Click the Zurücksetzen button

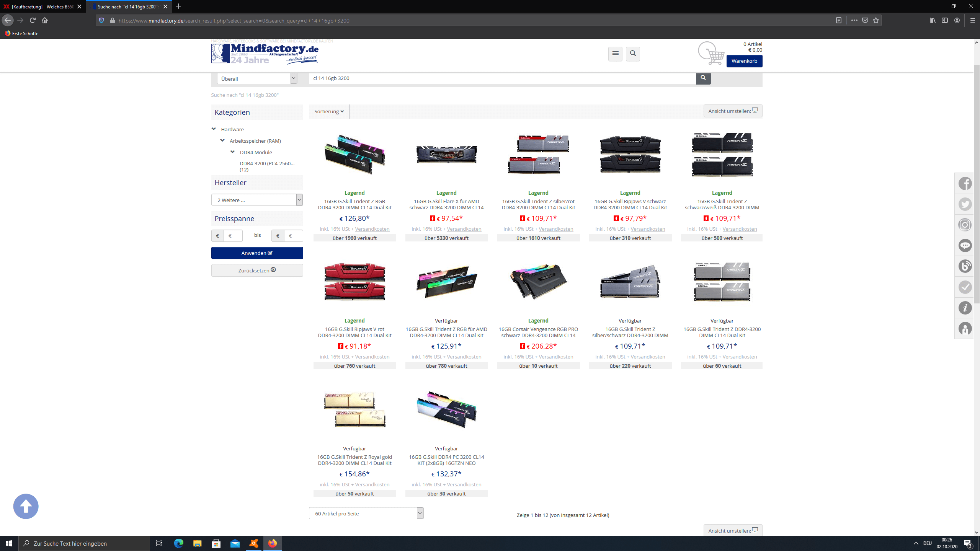click(257, 270)
